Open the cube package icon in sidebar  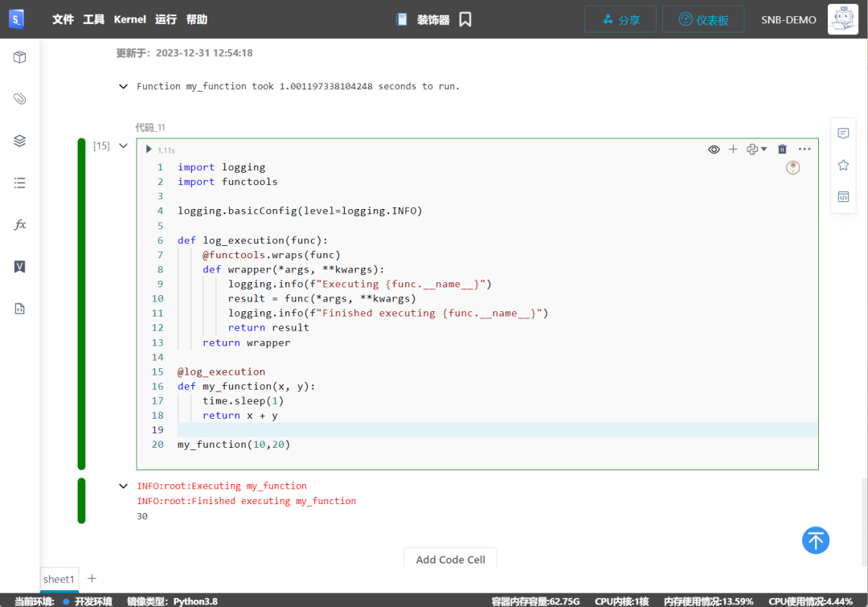click(19, 57)
